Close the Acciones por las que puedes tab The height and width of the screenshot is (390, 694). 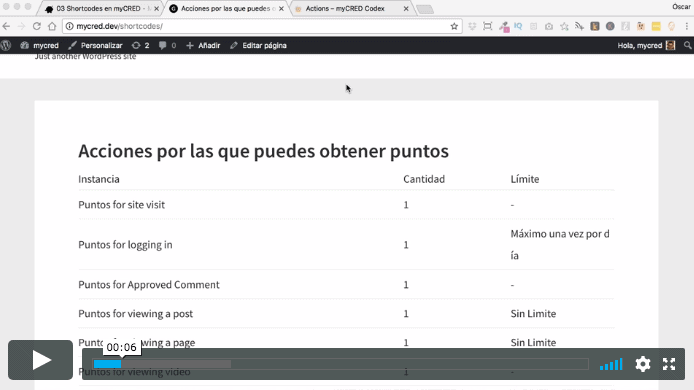point(281,8)
